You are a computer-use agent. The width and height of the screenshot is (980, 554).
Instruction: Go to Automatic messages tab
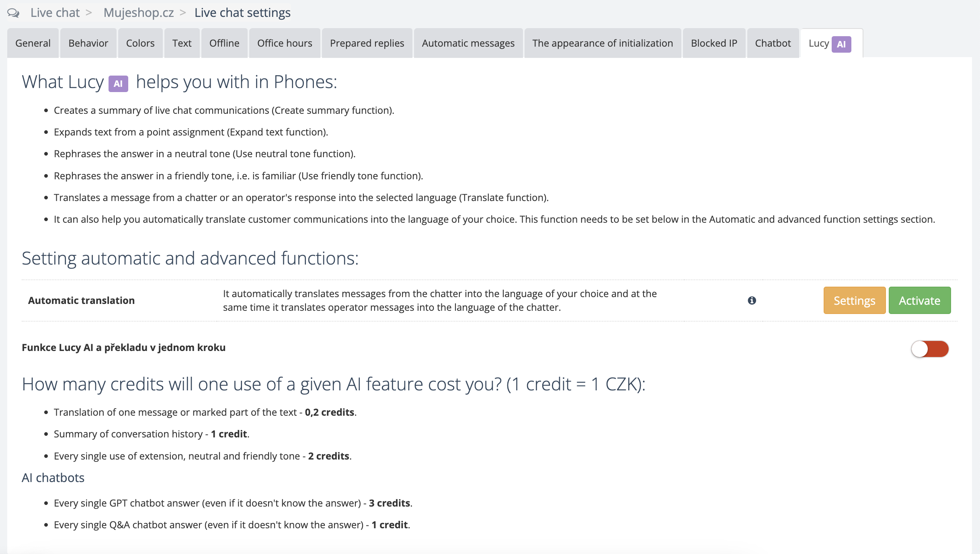click(x=468, y=43)
